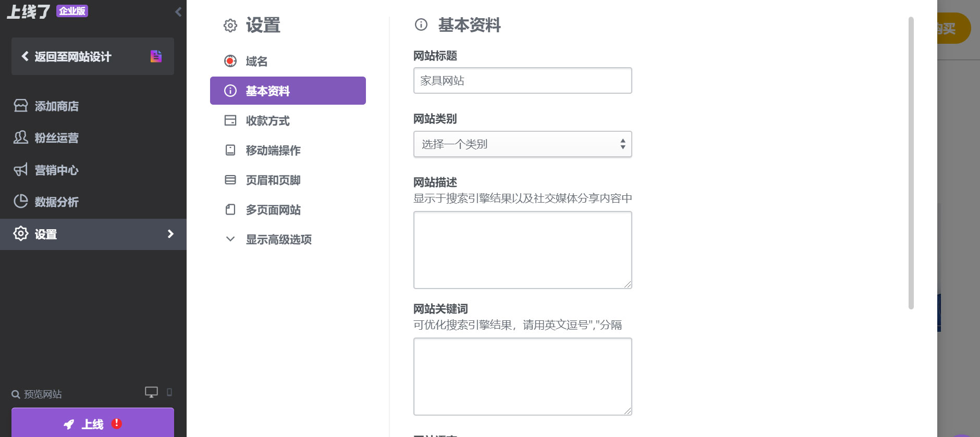Image resolution: width=980 pixels, height=437 pixels.
Task: Click the document icon beside 返回至网站设计
Action: click(x=156, y=56)
